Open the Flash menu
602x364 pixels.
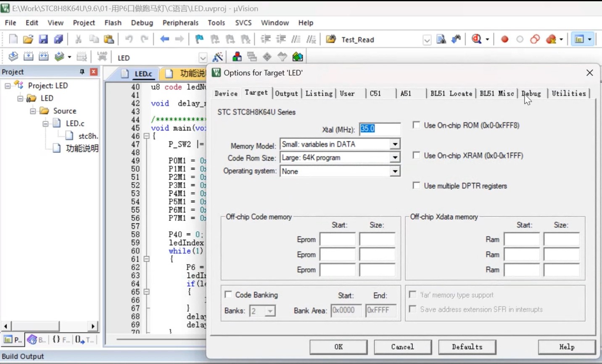[113, 23]
